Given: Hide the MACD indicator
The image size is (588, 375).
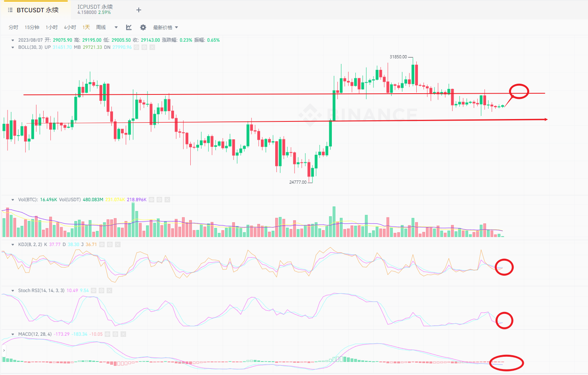Looking at the screenshot, I should 107,334.
